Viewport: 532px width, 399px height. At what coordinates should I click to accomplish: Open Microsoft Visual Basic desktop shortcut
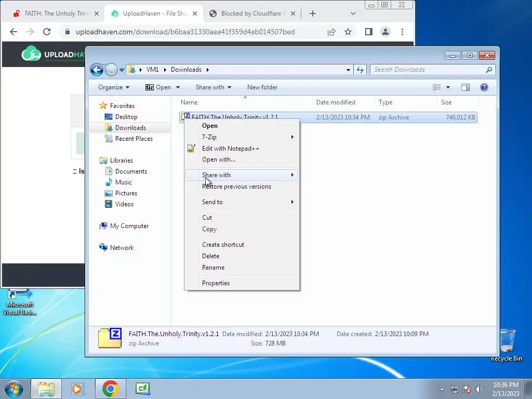tap(20, 302)
